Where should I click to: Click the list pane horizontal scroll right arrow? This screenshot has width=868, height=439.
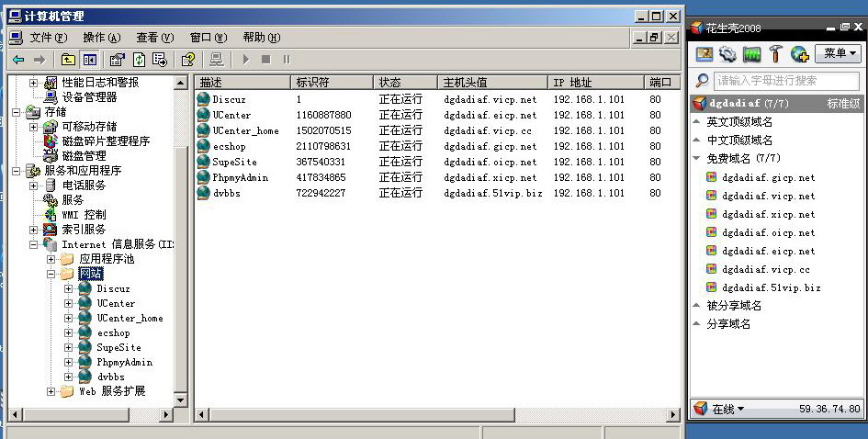point(673,414)
